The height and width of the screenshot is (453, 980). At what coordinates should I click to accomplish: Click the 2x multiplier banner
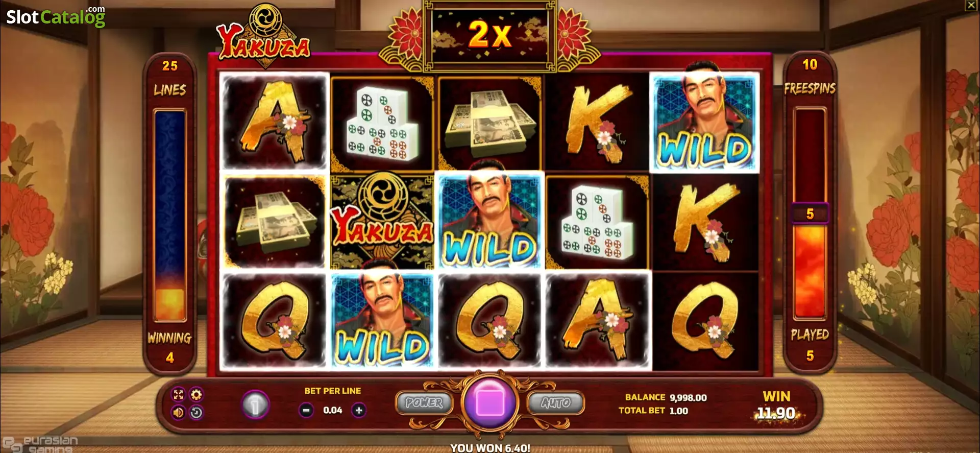click(x=490, y=35)
